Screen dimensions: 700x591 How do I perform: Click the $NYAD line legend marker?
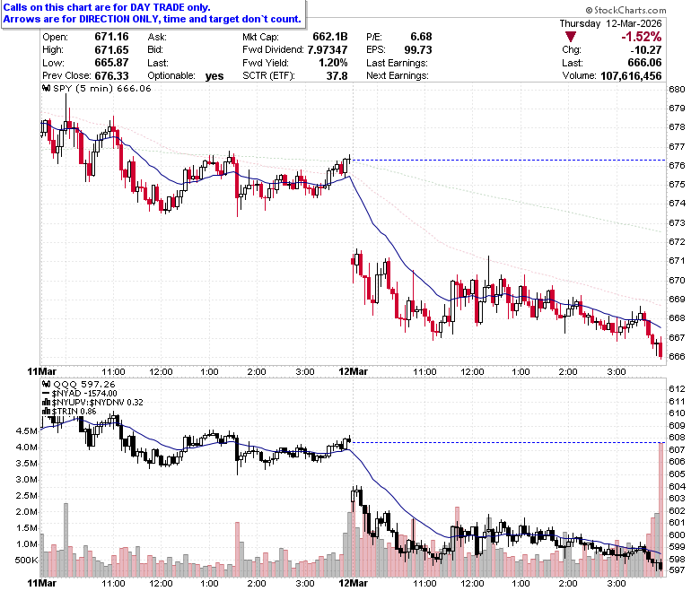pos(46,394)
